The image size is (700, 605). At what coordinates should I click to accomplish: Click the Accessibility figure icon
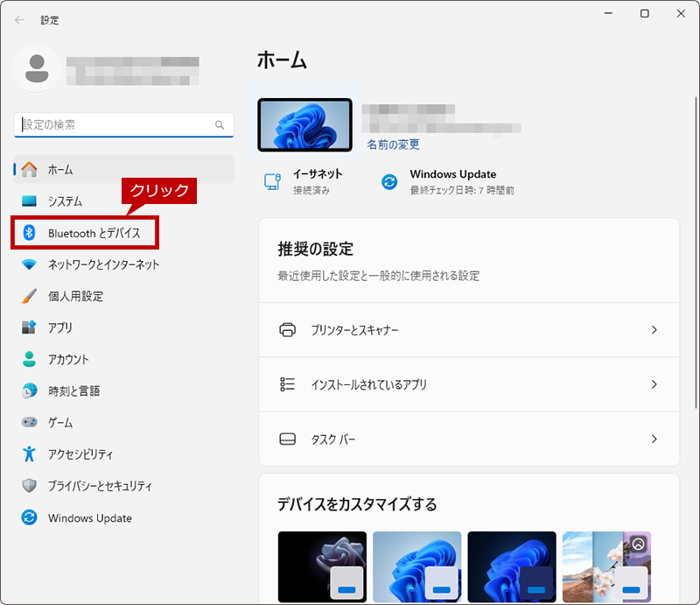tap(29, 454)
